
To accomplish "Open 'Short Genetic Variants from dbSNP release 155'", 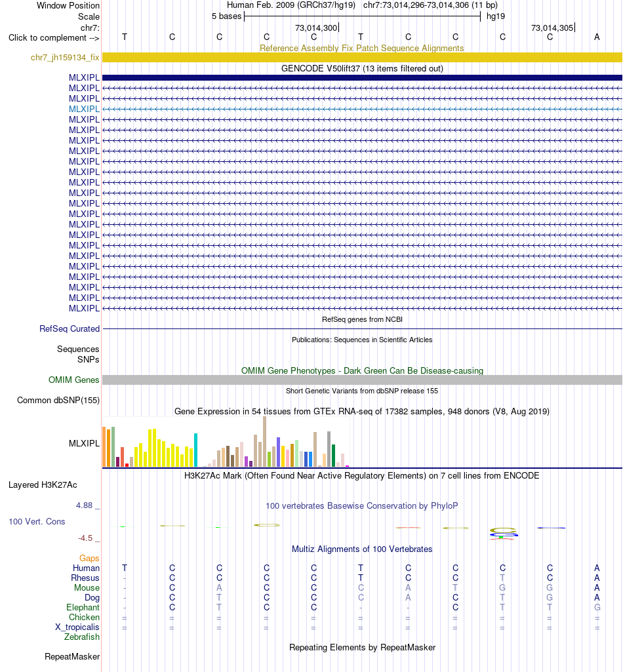I will (x=362, y=391).
